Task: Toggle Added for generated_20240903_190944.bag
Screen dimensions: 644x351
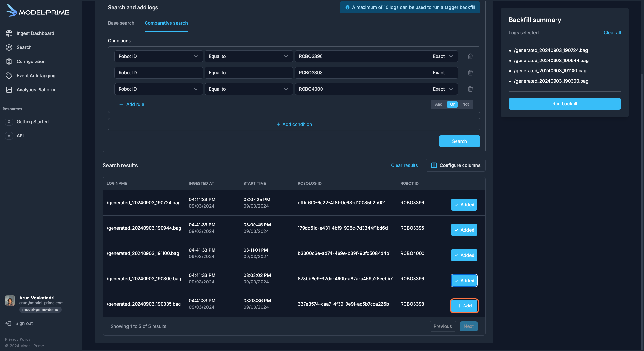Action: (464, 230)
